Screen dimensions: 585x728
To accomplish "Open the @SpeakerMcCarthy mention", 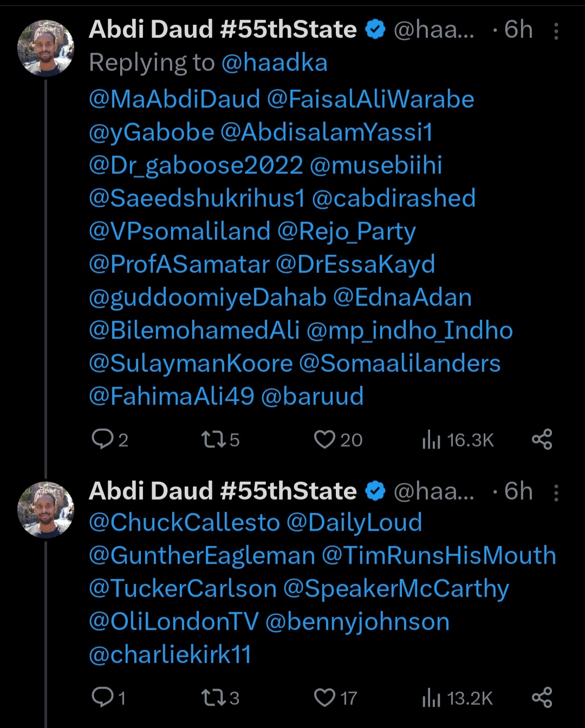I will coord(396,589).
